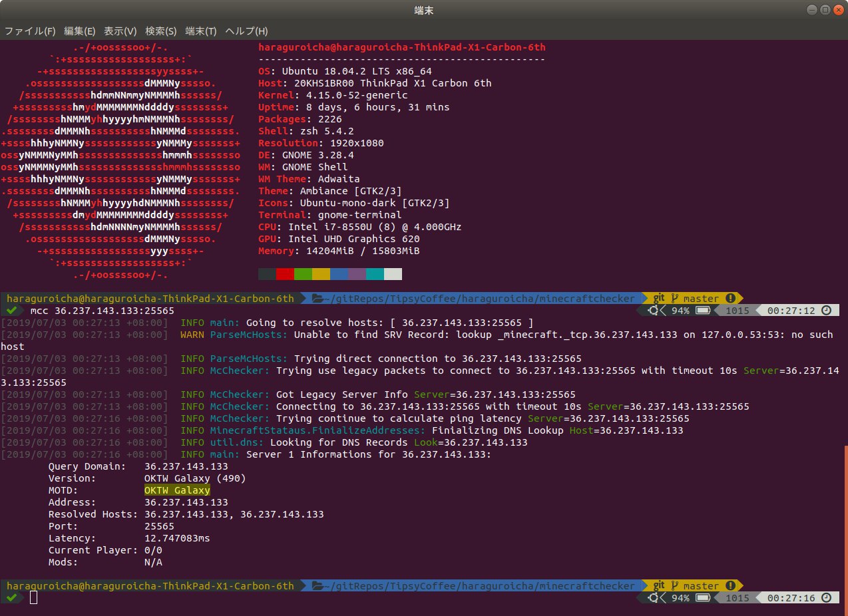Click the neofetch header haraguroicha@haraguroicha-ThinkPad-X1-Carbon-6th
Viewport: 848px width, 616px height.
(402, 47)
